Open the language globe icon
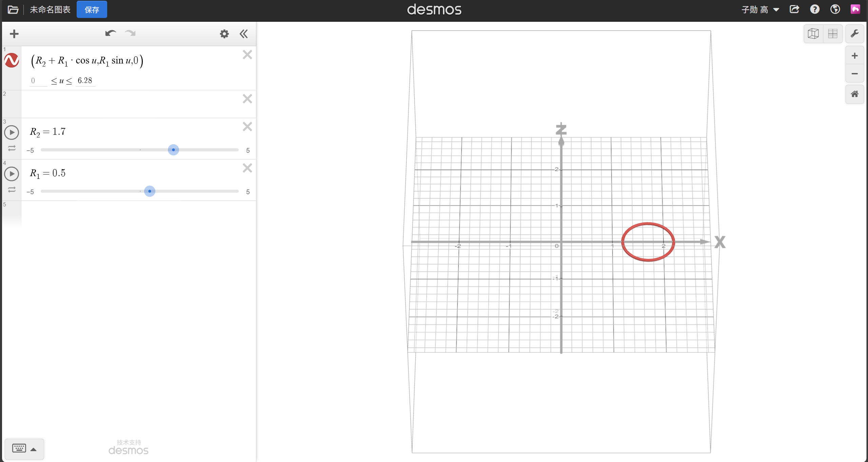The width and height of the screenshot is (868, 462). tap(835, 9)
